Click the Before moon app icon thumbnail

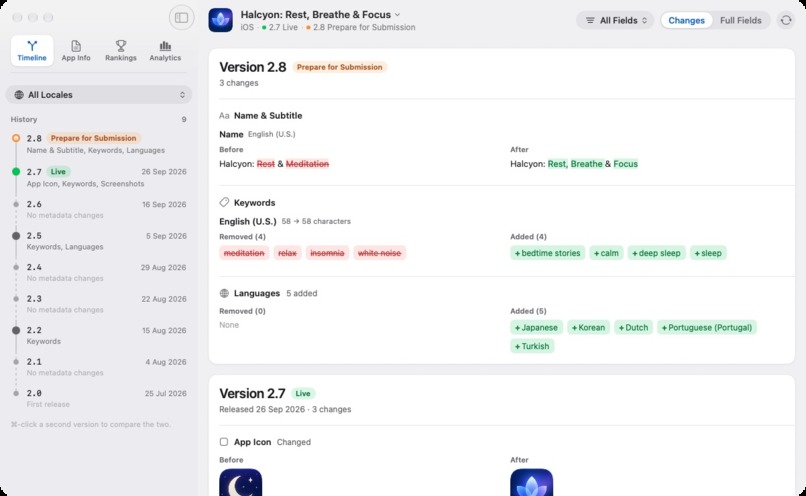coord(241,482)
